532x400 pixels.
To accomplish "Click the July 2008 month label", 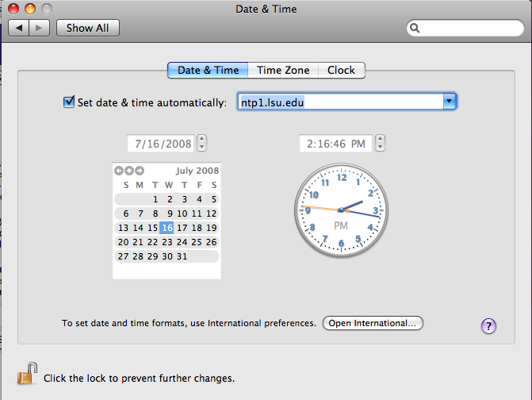I will 197,171.
